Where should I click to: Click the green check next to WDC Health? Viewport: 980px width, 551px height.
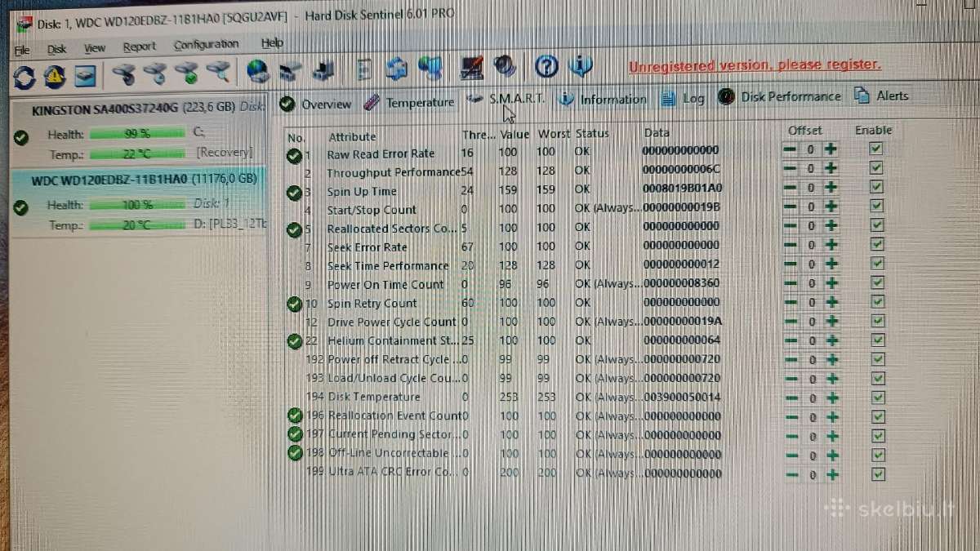point(21,207)
